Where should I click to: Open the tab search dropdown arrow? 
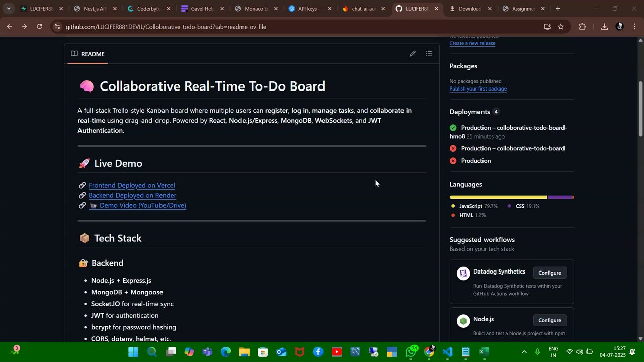pos(9,9)
